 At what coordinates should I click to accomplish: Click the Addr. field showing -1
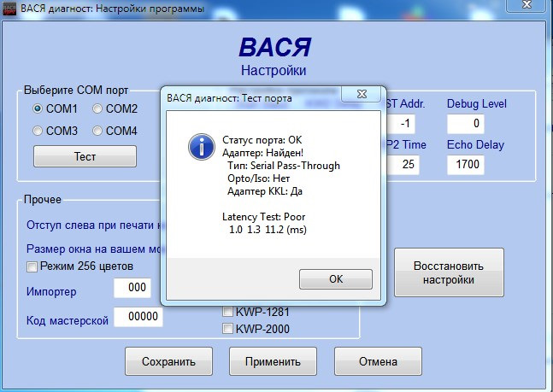(x=401, y=124)
